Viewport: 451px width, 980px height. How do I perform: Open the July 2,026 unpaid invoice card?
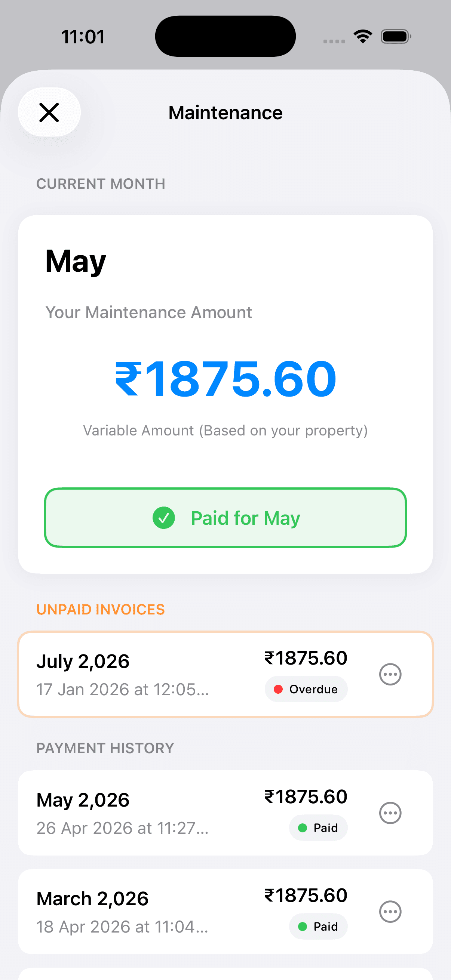[x=225, y=674]
